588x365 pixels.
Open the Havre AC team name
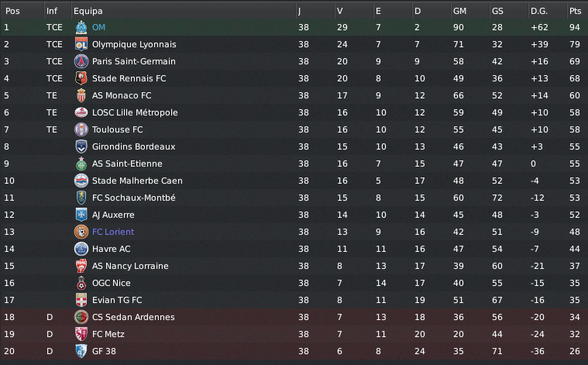112,249
